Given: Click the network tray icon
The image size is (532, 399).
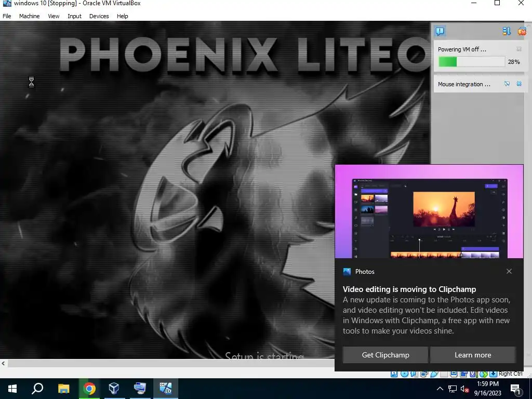Looking at the screenshot, I should pyautogui.click(x=453, y=389).
